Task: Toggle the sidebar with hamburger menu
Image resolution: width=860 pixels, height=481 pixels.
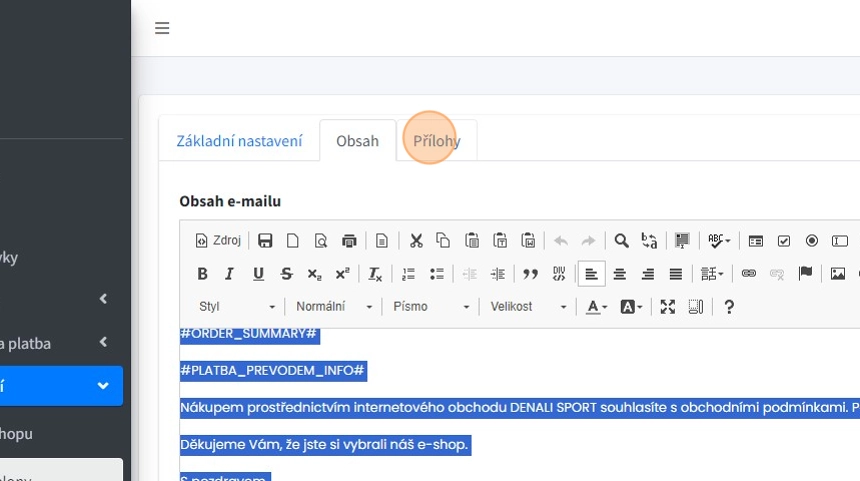Action: pos(162,28)
